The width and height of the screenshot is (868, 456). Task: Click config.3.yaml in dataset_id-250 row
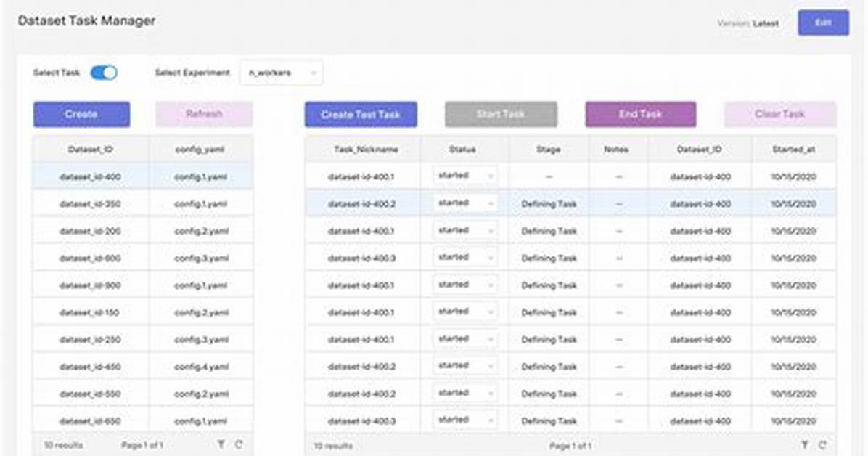coord(202,340)
